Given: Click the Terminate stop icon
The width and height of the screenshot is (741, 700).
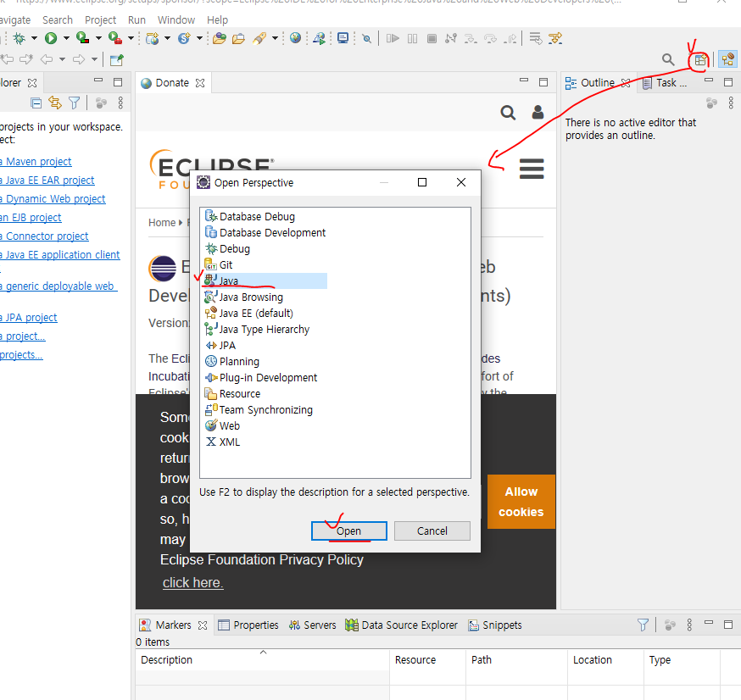Looking at the screenshot, I should click(432, 38).
